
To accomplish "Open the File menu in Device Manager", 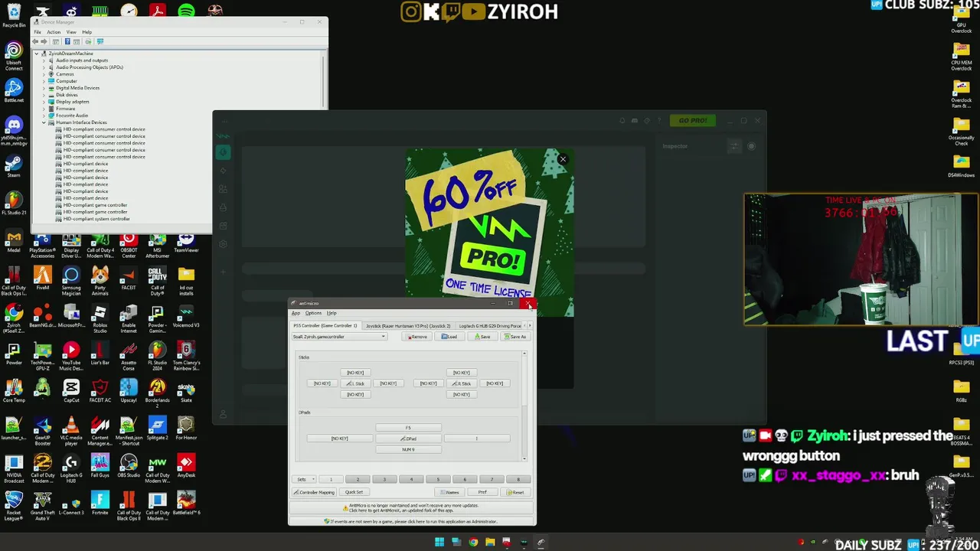I will [38, 32].
